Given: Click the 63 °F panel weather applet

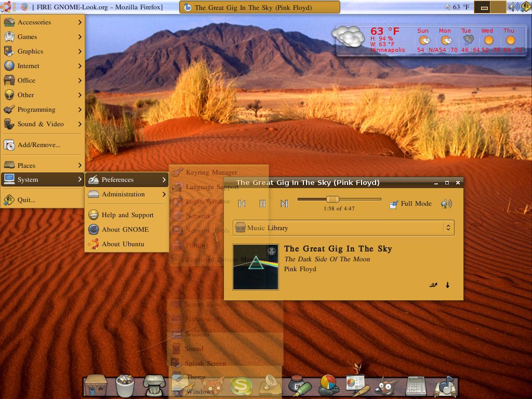Looking at the screenshot, I should (457, 7).
